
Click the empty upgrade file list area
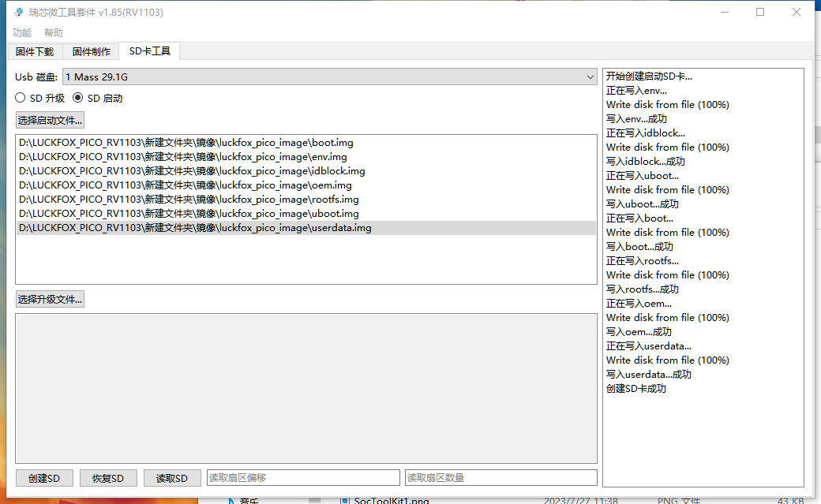click(x=306, y=388)
